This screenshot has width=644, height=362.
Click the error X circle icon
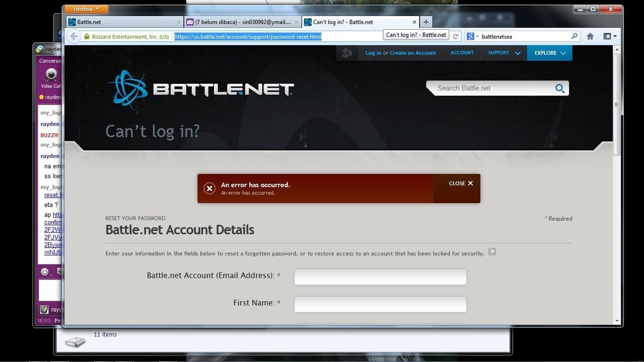point(210,189)
